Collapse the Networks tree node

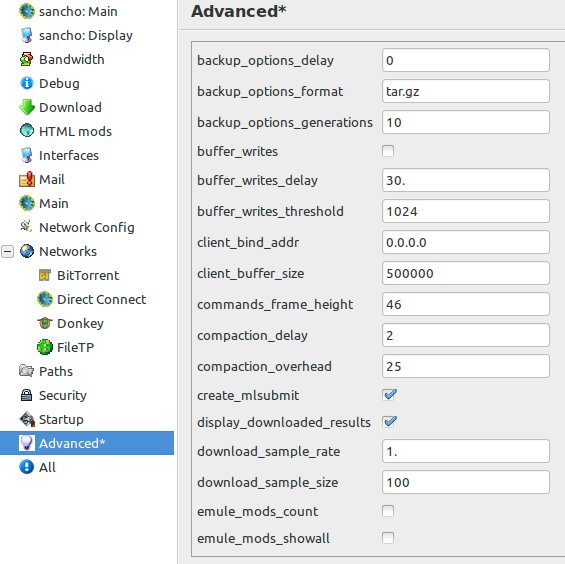(8, 251)
